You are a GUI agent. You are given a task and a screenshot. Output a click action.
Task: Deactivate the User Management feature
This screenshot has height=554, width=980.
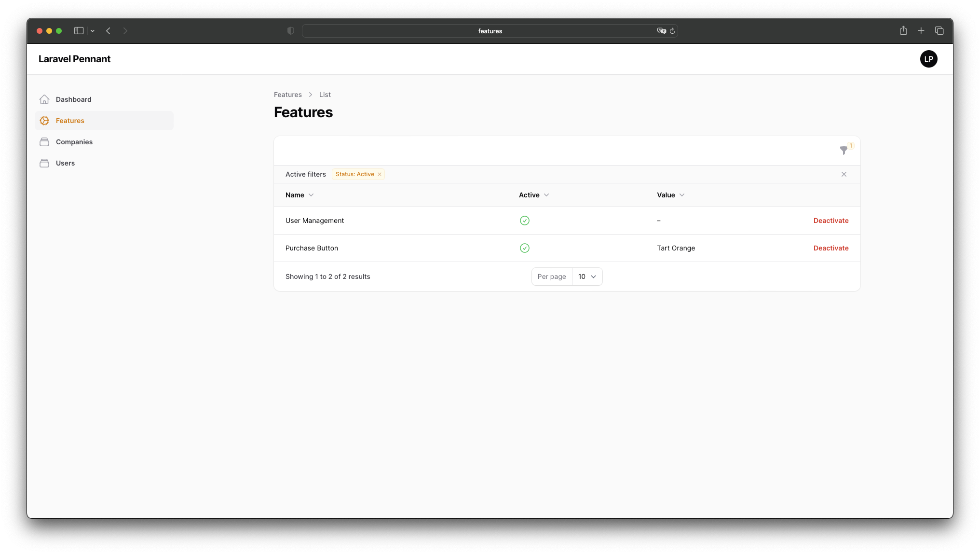coord(830,221)
